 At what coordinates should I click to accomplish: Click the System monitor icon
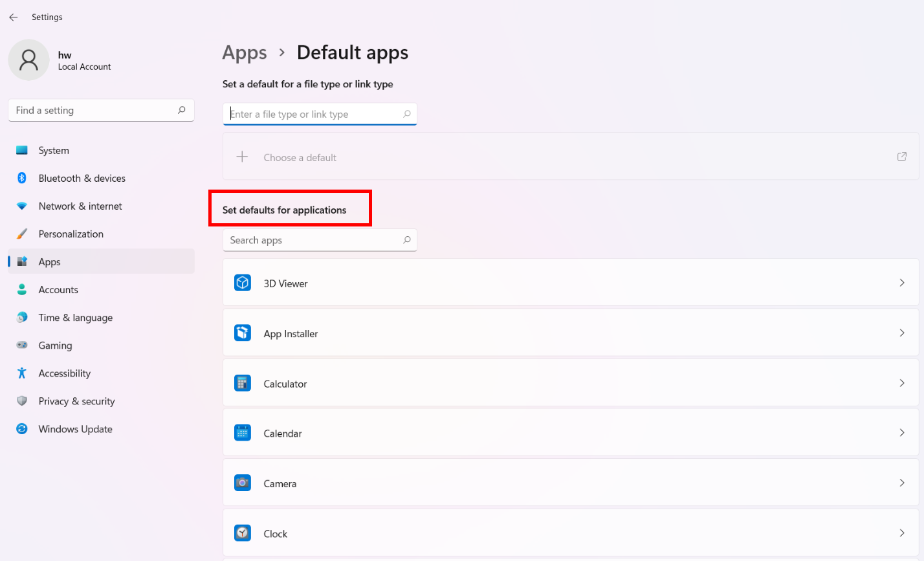22,150
